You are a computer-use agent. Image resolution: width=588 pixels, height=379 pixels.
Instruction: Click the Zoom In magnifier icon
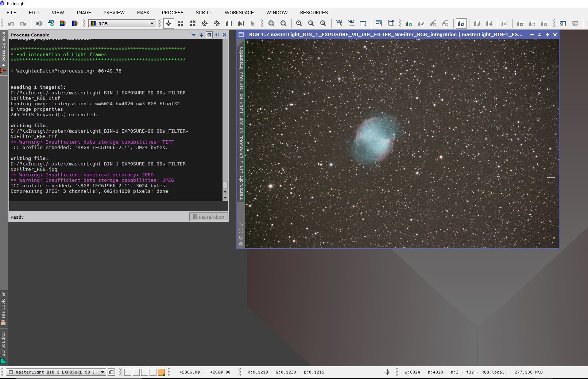(x=271, y=24)
